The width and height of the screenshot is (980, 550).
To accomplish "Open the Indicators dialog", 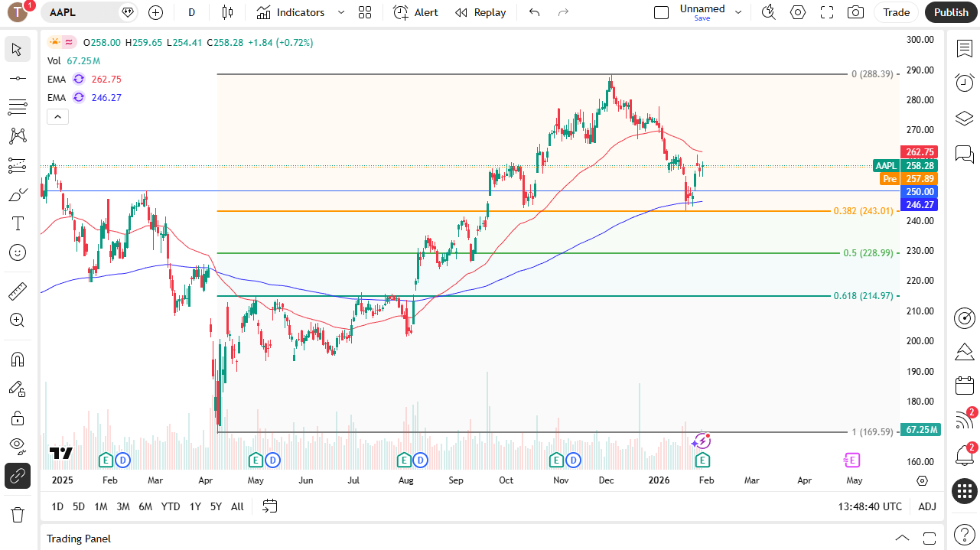I will tap(291, 12).
